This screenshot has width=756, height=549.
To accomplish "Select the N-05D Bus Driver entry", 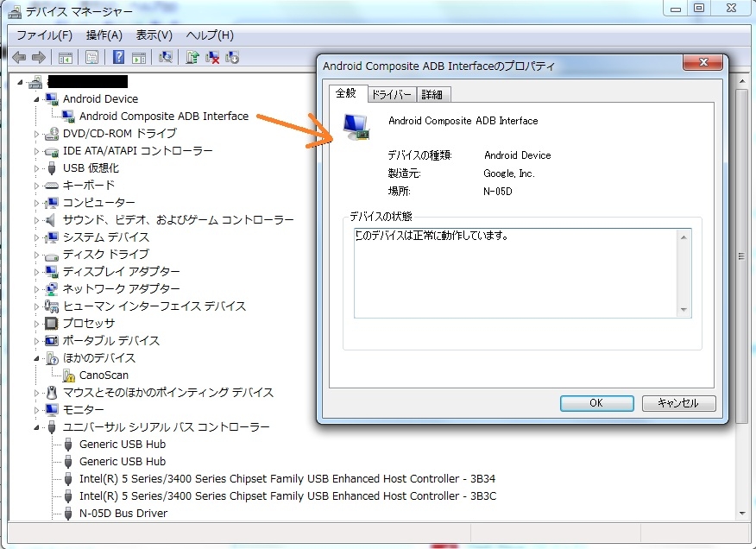I will (x=123, y=514).
